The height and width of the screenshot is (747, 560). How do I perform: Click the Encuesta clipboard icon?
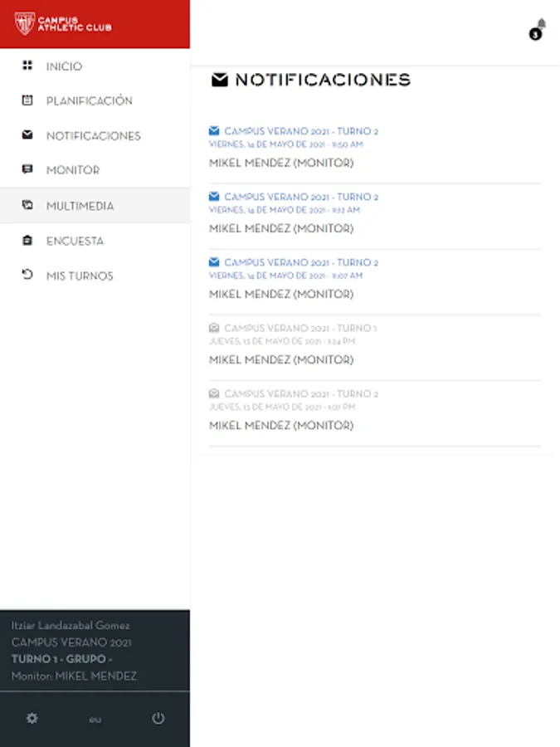pos(27,240)
